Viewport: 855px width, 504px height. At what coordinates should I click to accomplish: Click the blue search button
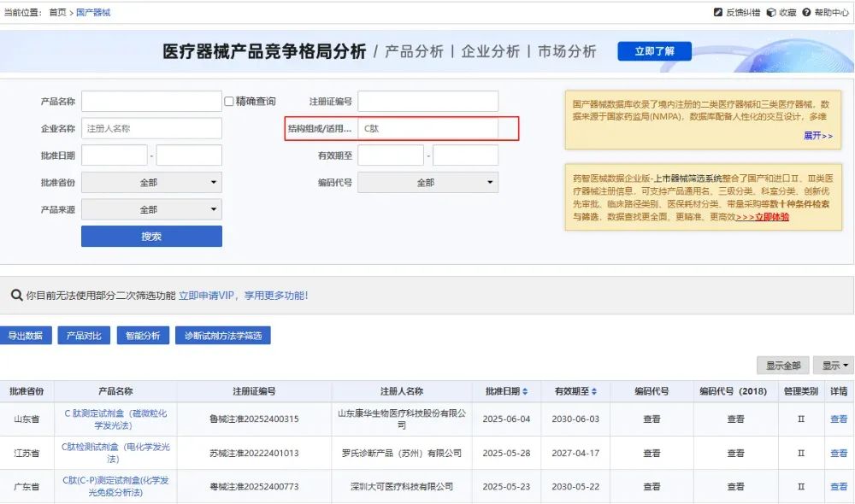[x=151, y=237]
